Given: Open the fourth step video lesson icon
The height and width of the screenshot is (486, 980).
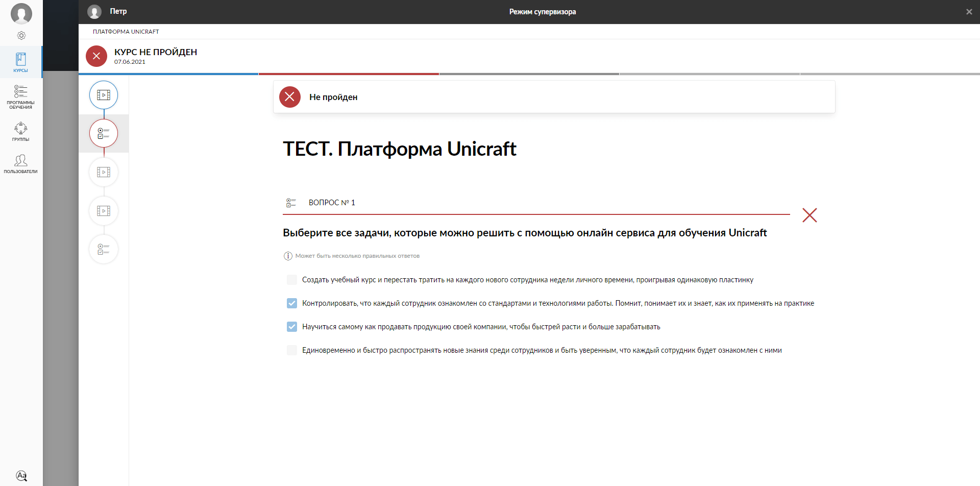Looking at the screenshot, I should point(104,211).
